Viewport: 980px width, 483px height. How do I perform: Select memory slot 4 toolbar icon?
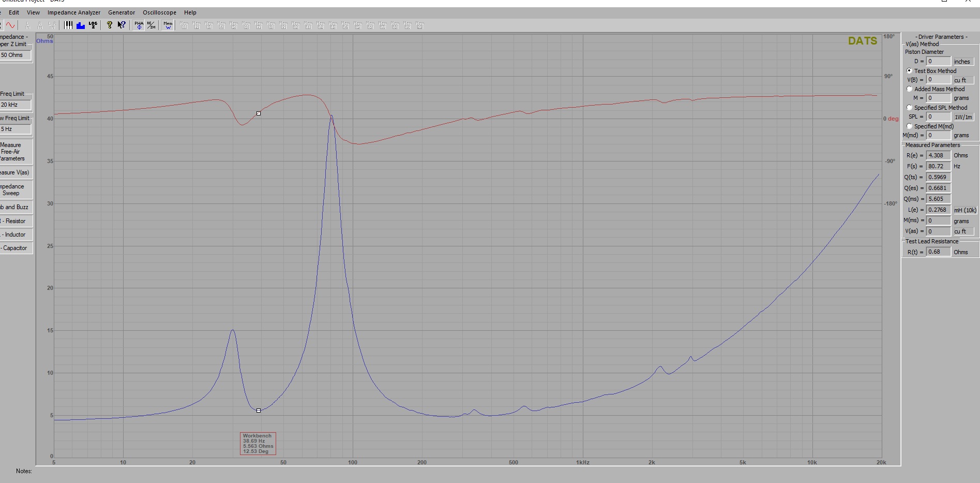tap(221, 25)
